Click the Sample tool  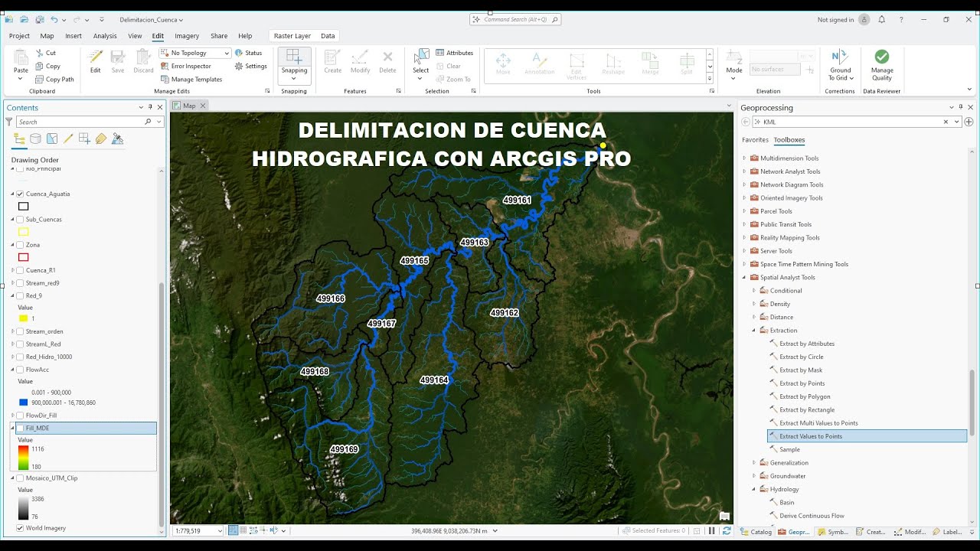click(789, 450)
